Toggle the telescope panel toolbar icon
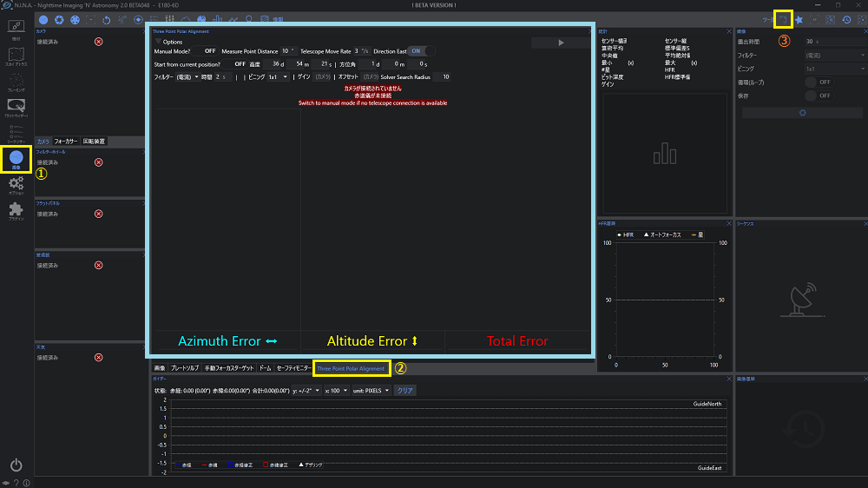868x488 pixels. [122, 19]
